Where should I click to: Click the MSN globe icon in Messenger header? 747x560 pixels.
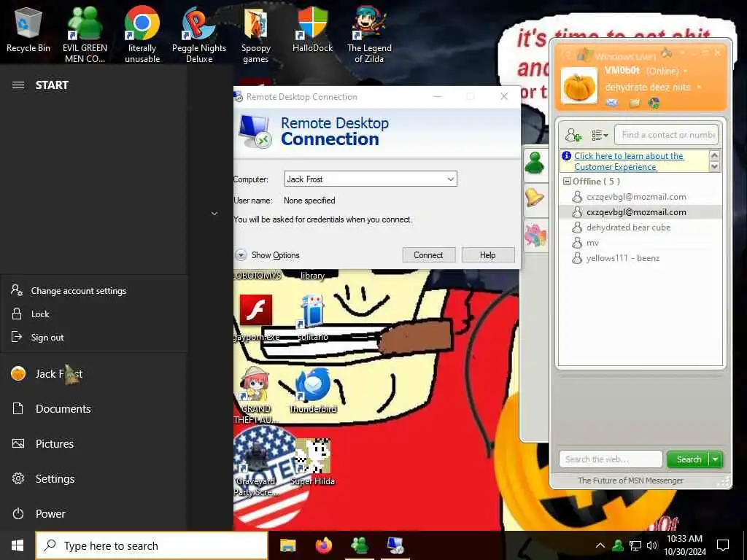pyautogui.click(x=654, y=103)
